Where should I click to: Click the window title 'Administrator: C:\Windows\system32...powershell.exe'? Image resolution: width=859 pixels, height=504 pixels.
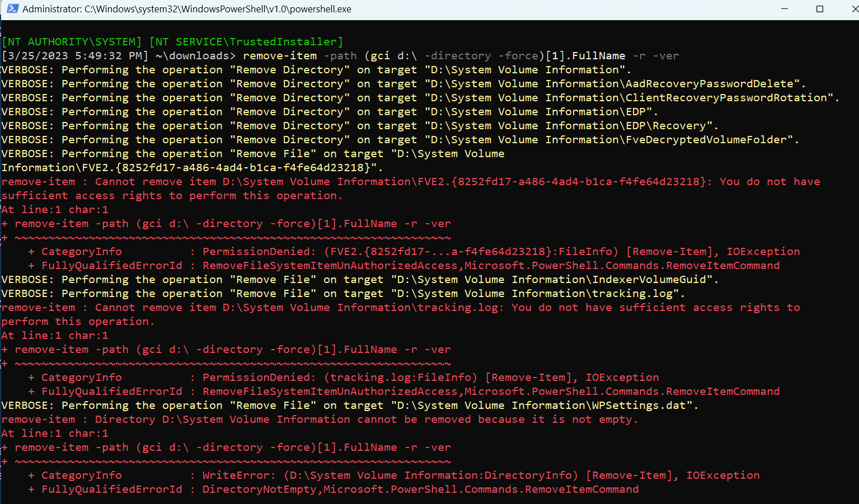pos(187,9)
